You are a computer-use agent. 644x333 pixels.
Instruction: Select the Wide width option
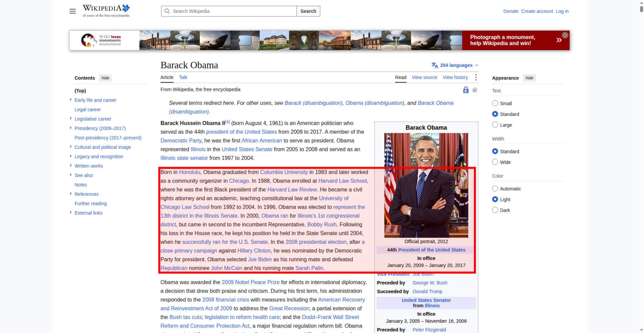(x=495, y=162)
